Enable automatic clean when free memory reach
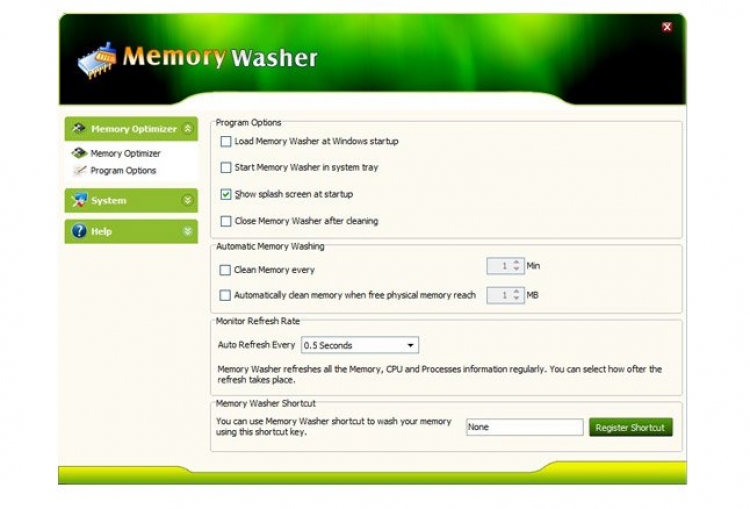The height and width of the screenshot is (509, 750). pos(225,295)
